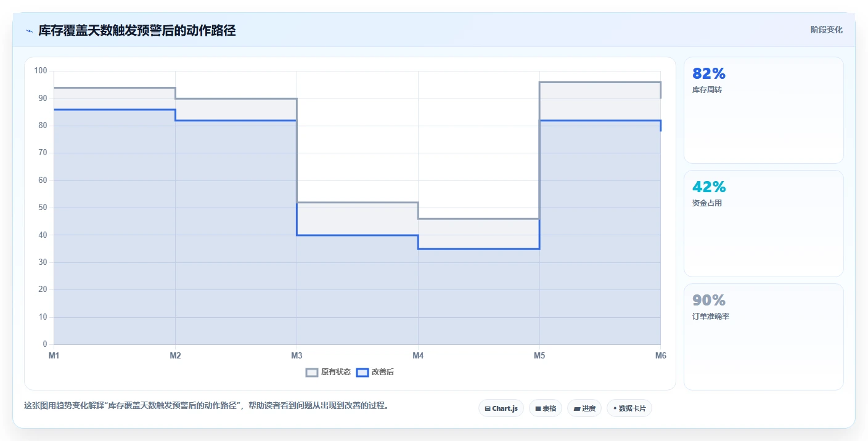Click the 数据卡片 tag icon
Image resolution: width=868 pixels, height=441 pixels.
click(615, 408)
